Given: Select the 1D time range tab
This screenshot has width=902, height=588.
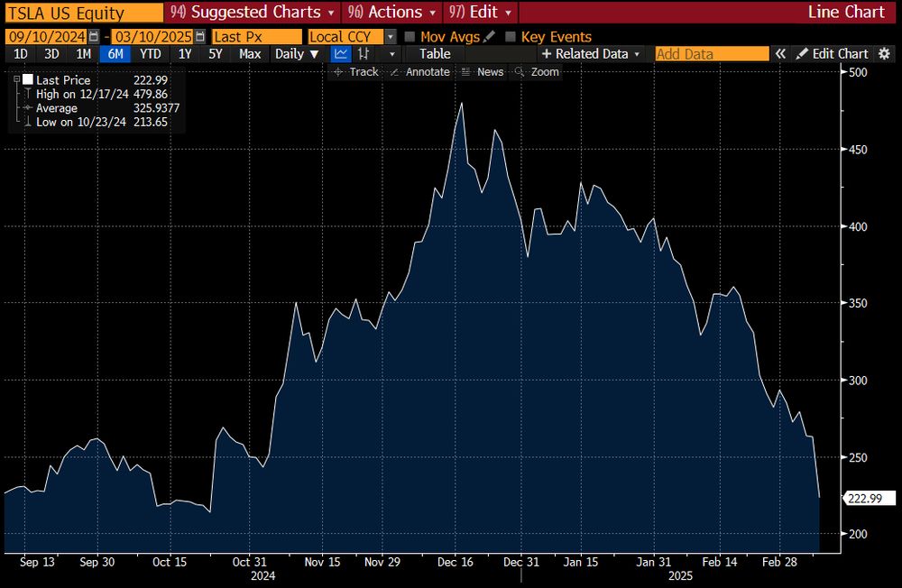Looking at the screenshot, I should tap(20, 54).
